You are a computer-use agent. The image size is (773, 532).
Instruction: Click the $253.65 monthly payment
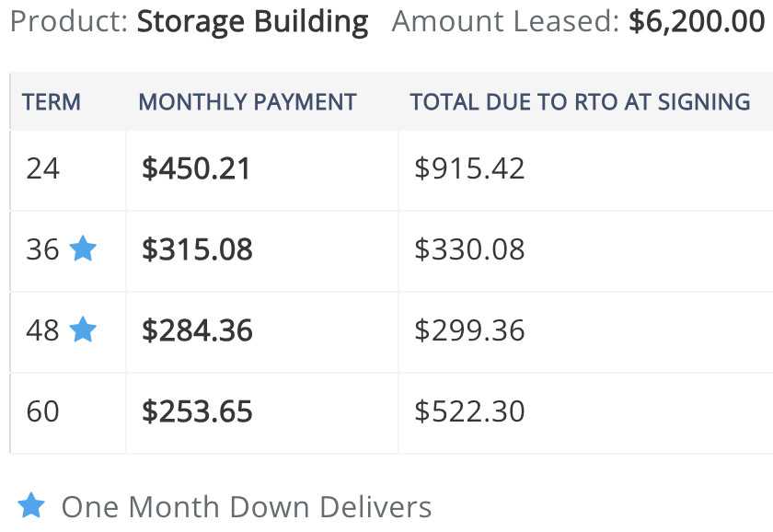tap(197, 411)
